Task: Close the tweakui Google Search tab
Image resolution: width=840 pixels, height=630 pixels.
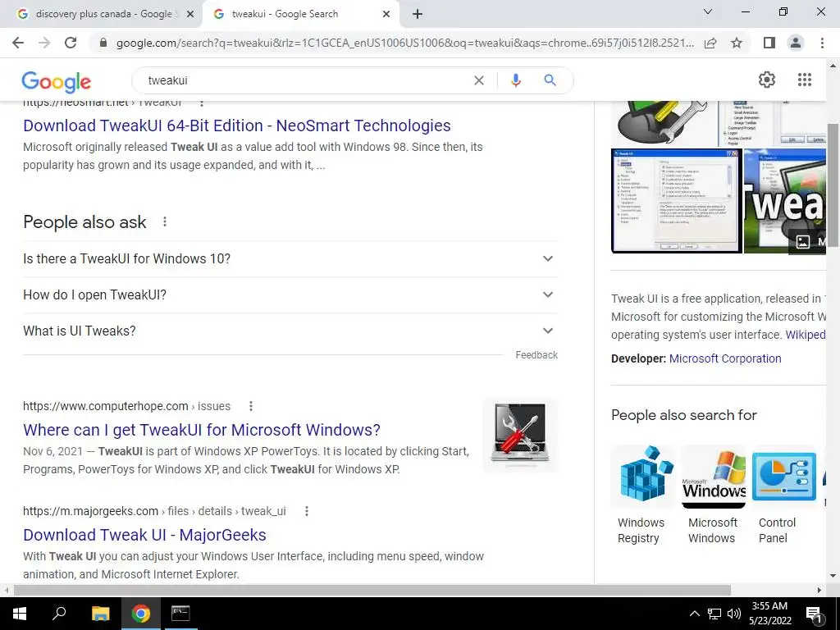Action: tap(386, 15)
